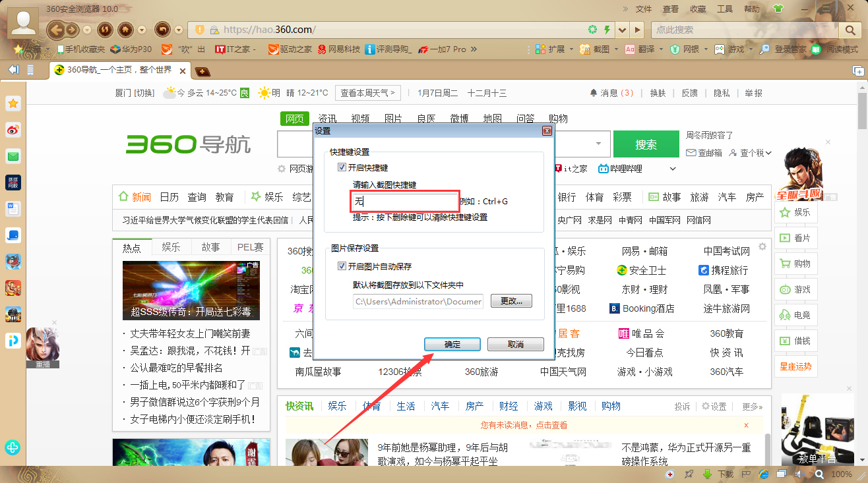Open the 扩展 dropdown arrow

pyautogui.click(x=571, y=49)
